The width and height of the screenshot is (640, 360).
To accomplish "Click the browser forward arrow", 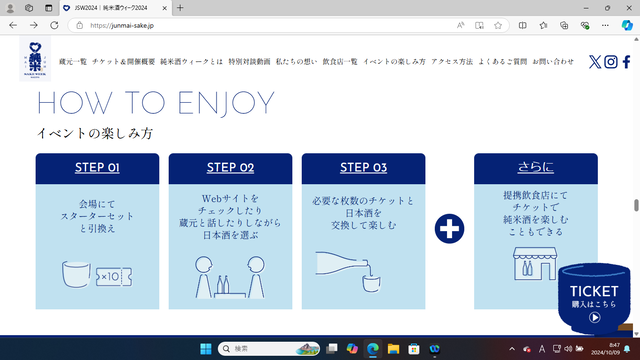I will (x=33, y=25).
